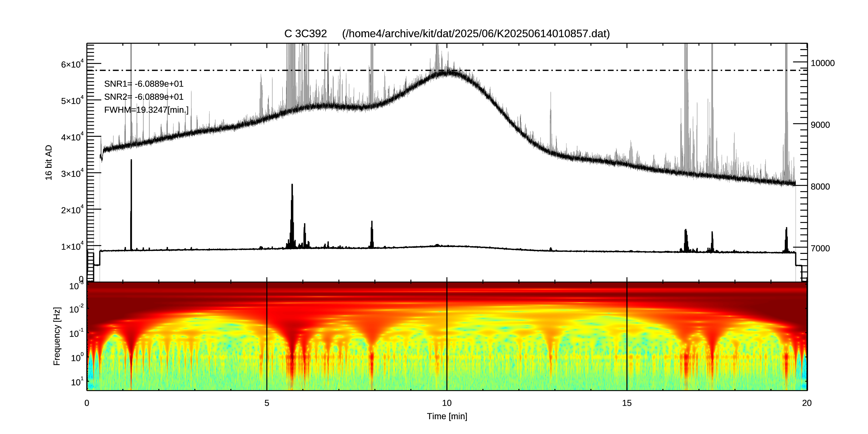Image resolution: width=868 pixels, height=434 pixels.
Task: Click the time axis label '10'
Action: point(447,403)
